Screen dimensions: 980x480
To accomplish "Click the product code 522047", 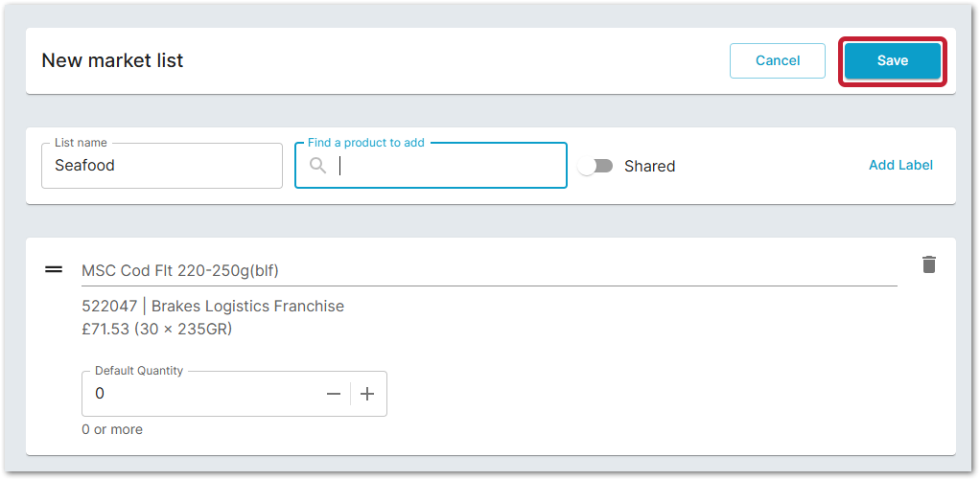I will 108,307.
